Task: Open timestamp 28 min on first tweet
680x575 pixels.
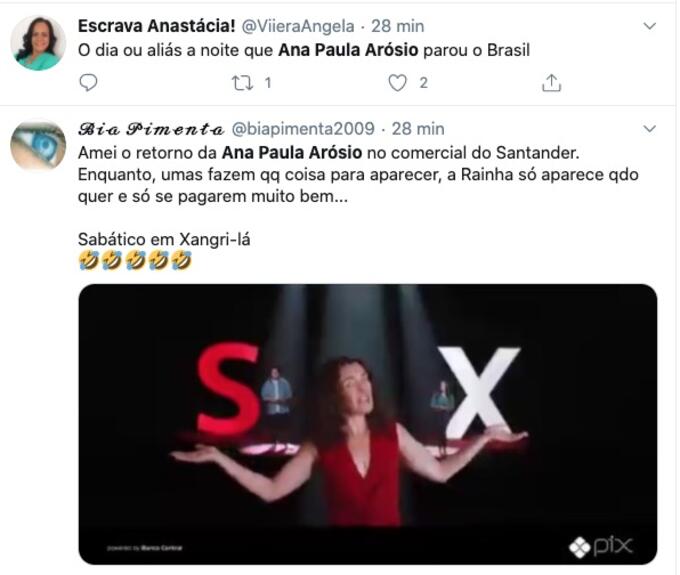Action: click(x=398, y=26)
